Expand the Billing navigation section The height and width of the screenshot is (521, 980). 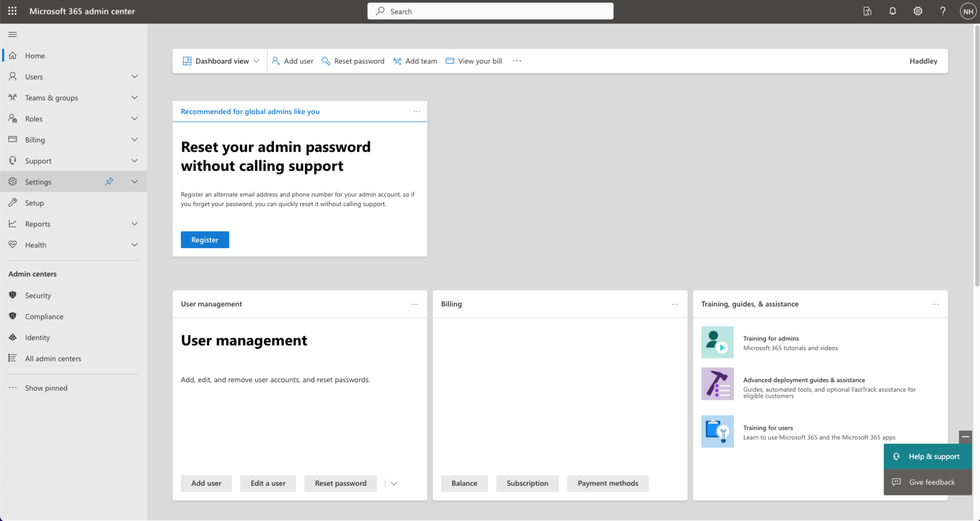[x=135, y=140]
